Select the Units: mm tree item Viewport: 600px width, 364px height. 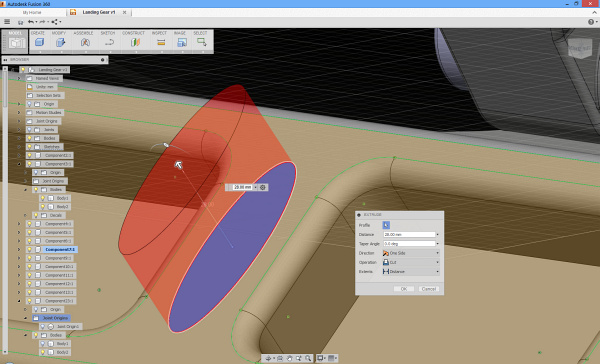(45, 87)
